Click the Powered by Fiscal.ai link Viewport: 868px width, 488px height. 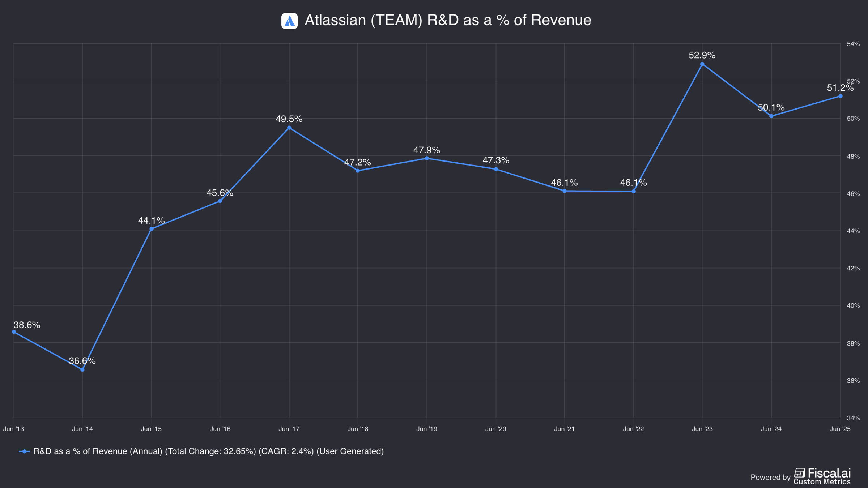tap(801, 476)
